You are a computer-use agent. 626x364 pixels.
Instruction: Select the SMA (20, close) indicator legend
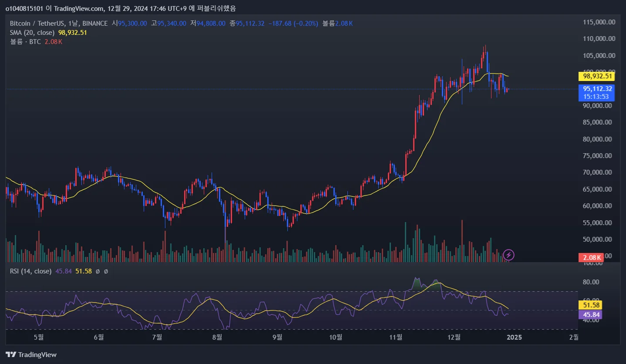[x=32, y=33]
